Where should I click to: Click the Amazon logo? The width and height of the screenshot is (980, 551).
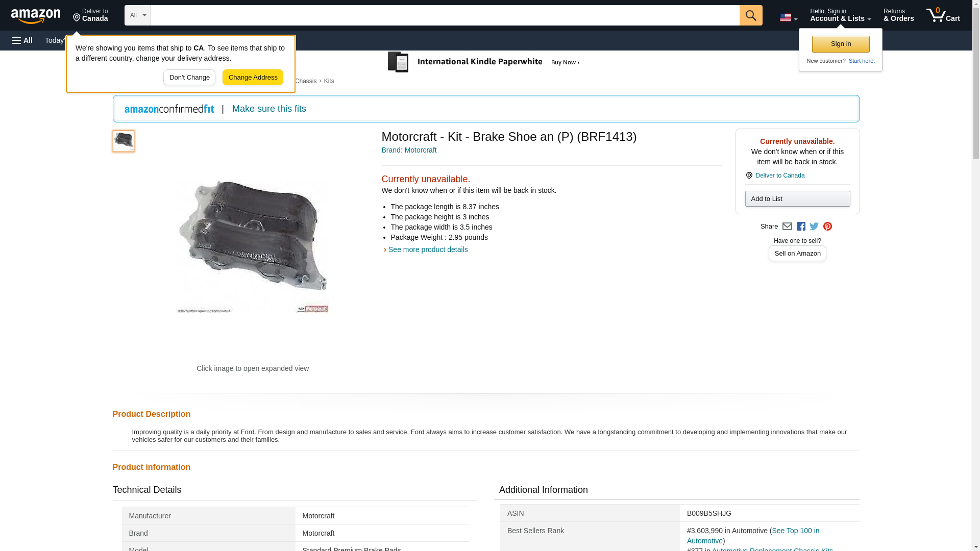click(x=36, y=16)
